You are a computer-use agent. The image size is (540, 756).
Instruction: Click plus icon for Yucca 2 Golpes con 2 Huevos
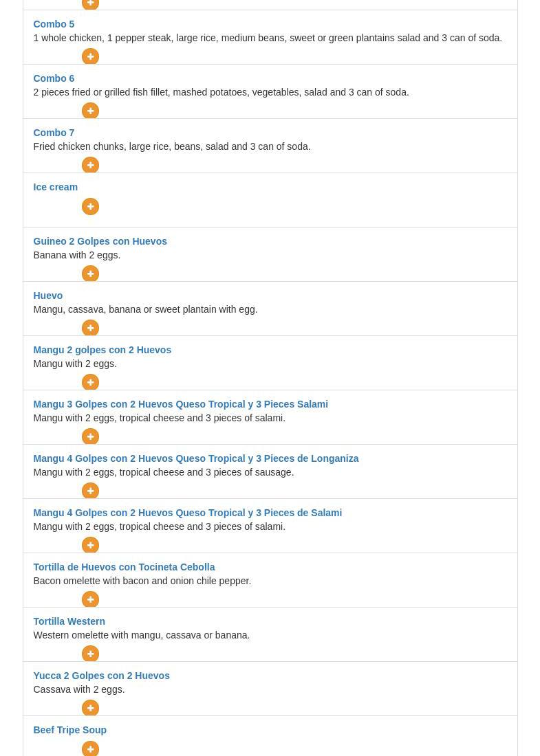coord(90,708)
